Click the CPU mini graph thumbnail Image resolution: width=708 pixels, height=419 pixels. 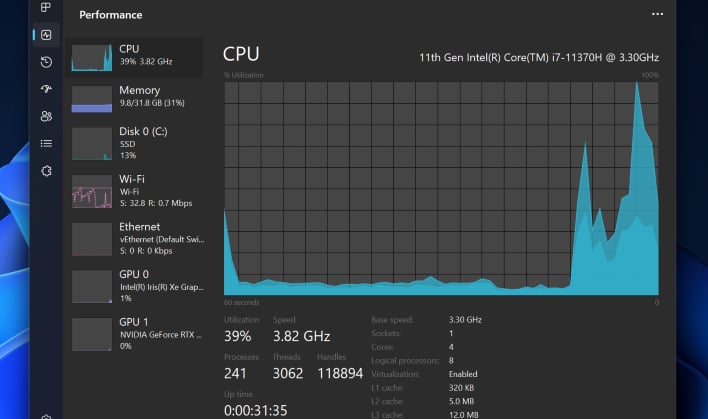point(92,57)
